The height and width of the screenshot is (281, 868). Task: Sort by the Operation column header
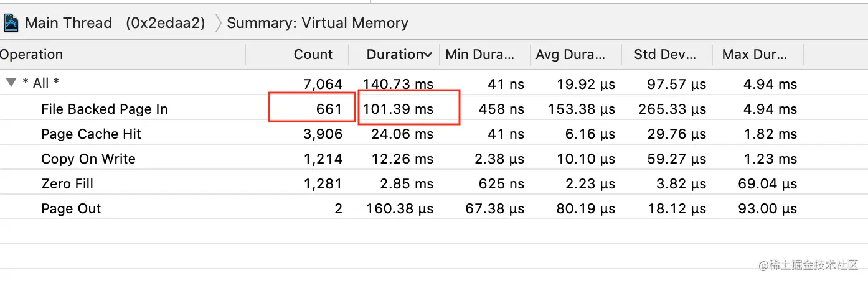31,55
